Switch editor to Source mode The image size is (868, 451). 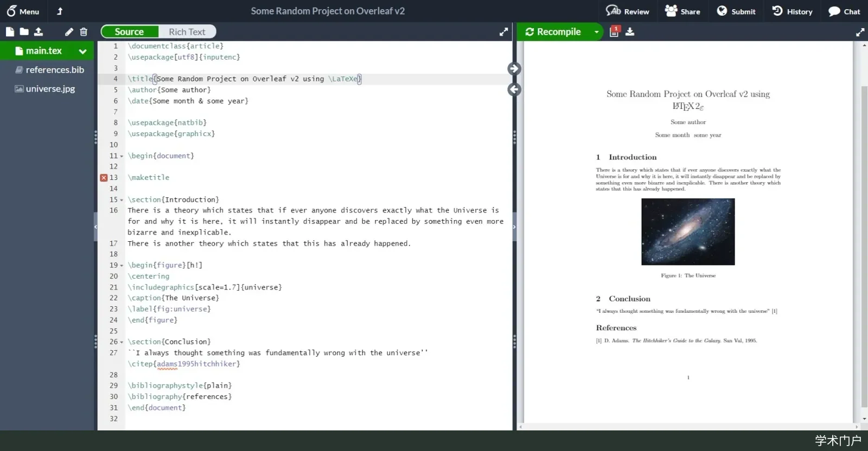(130, 31)
